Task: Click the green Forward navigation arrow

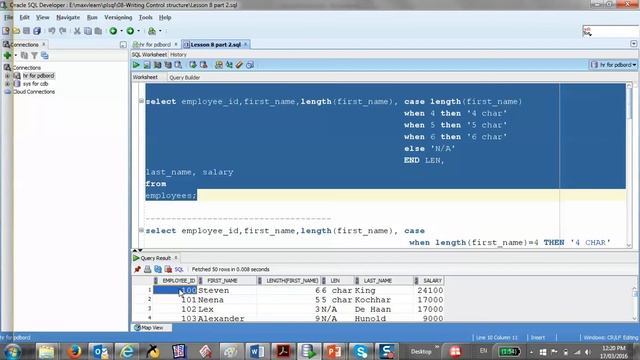Action: point(130,31)
